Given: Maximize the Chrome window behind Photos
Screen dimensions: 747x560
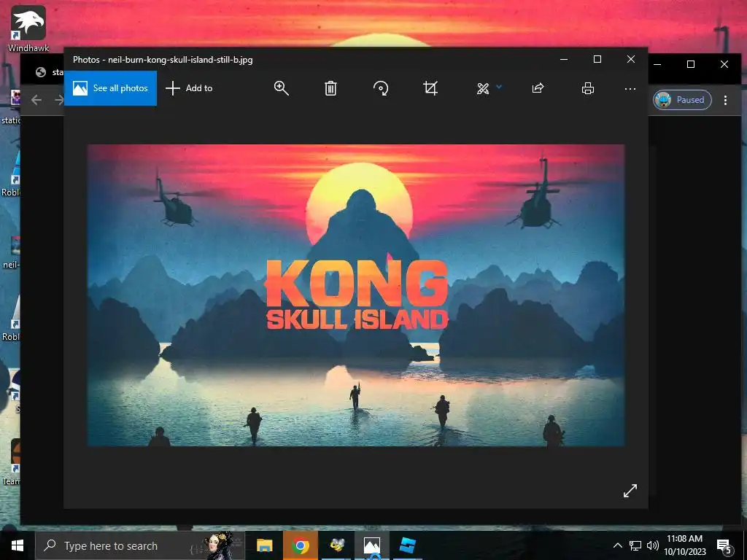Looking at the screenshot, I should click(x=691, y=64).
